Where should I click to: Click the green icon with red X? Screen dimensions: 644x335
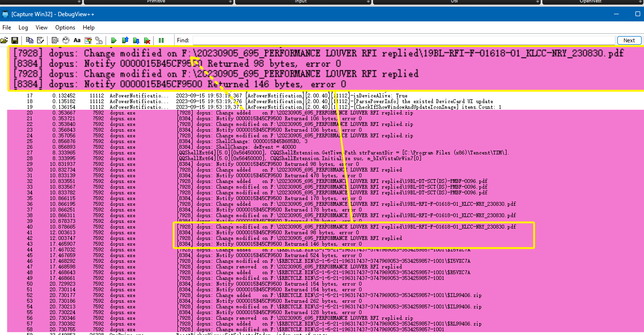(x=147, y=40)
